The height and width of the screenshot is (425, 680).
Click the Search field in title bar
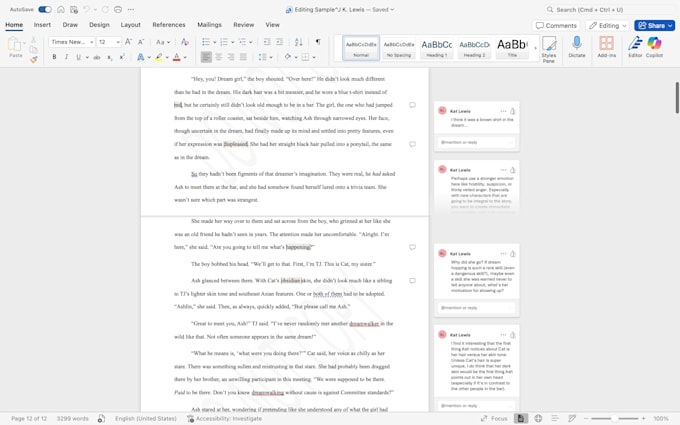coord(609,9)
